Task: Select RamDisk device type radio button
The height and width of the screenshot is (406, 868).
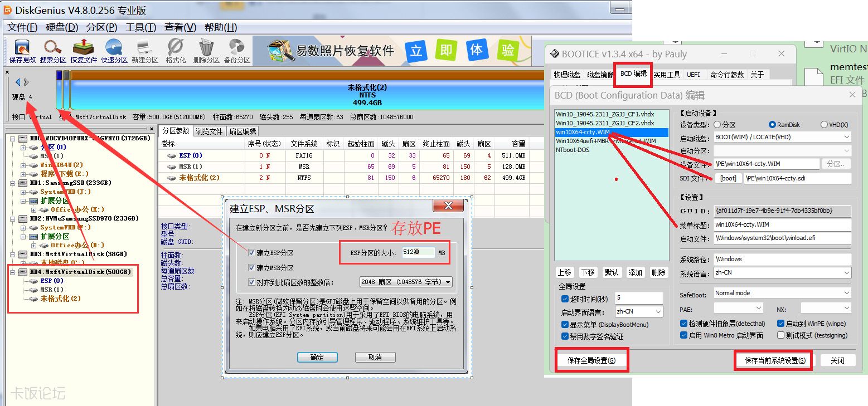Action: click(x=772, y=125)
